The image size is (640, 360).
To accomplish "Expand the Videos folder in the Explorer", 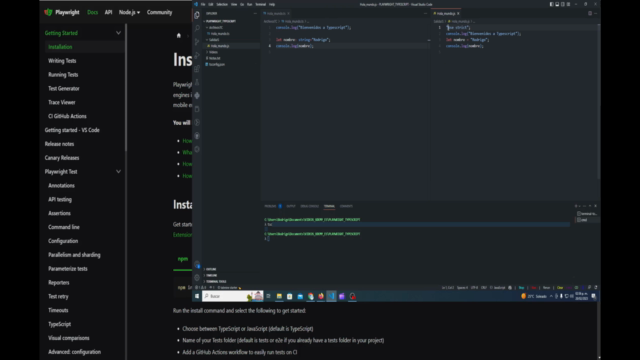I will (x=213, y=52).
